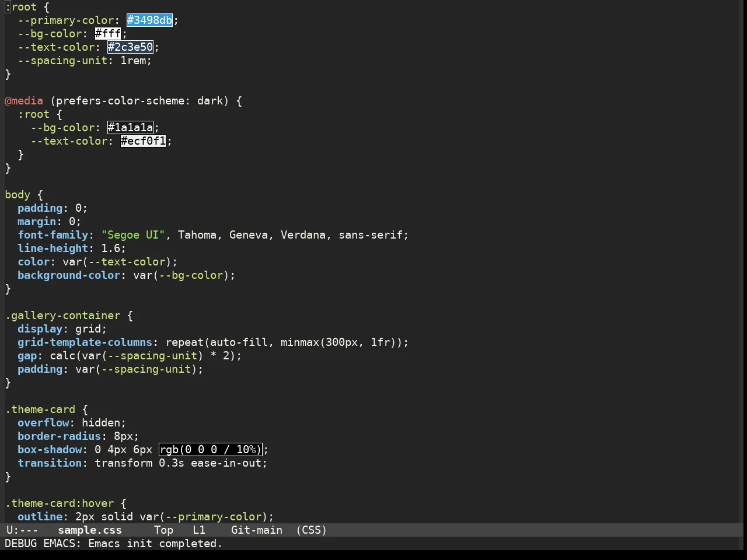
Task: Click the rgb(0 0 0 / 10%) value
Action: click(210, 450)
